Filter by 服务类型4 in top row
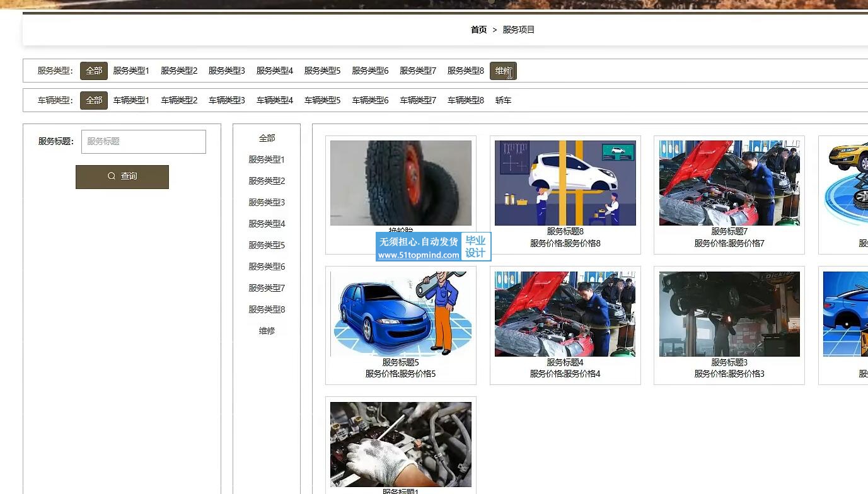Screen dimensions: 868x494 pos(275,71)
